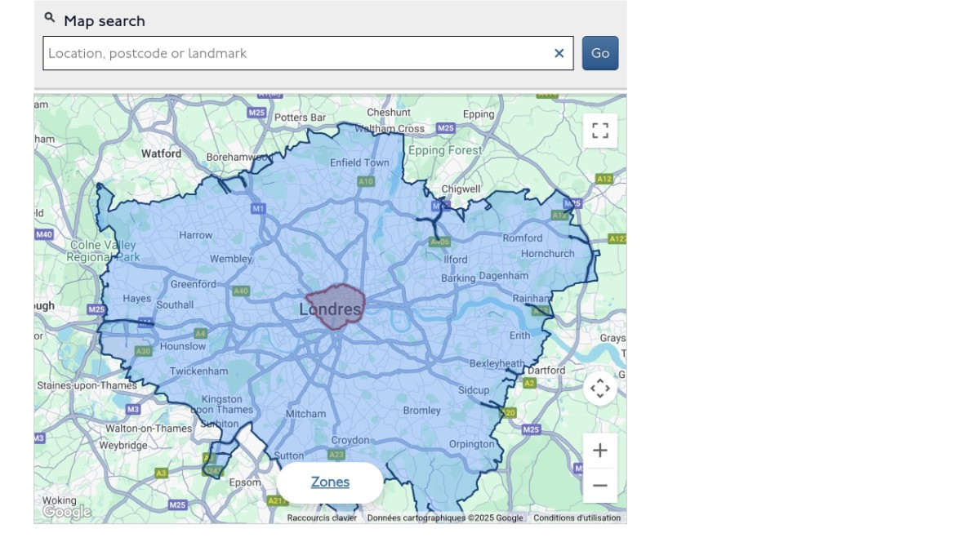Select Wembley on the map
The image size is (980, 551).
coord(231,259)
